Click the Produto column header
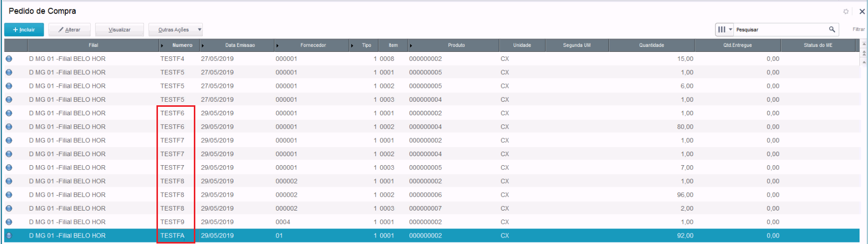Screen dimensions: 868x244 pos(456,45)
